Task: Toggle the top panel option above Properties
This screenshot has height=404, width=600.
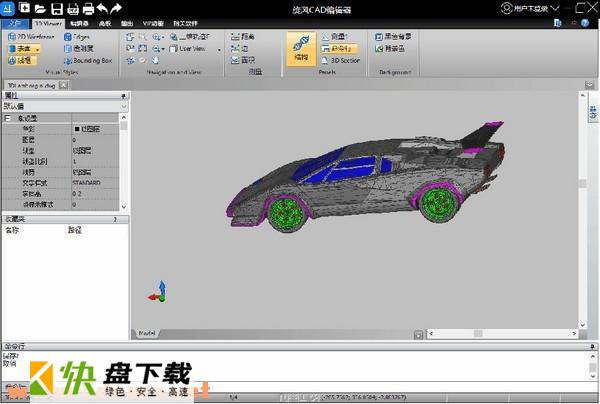Action: (x=334, y=37)
